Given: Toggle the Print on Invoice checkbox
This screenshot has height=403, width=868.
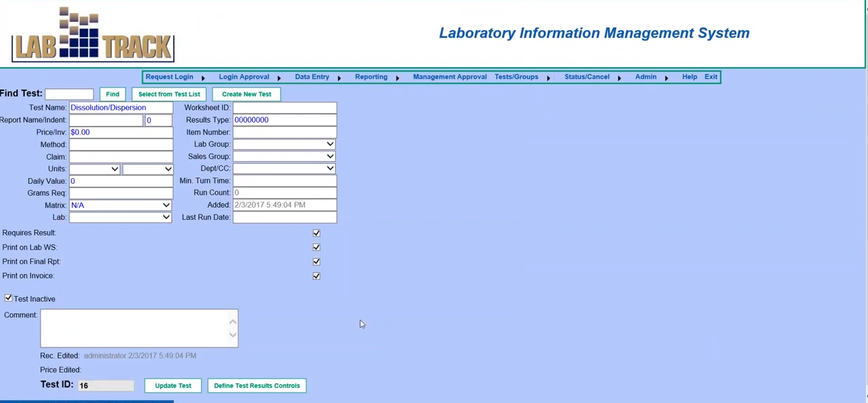Looking at the screenshot, I should pos(316,276).
